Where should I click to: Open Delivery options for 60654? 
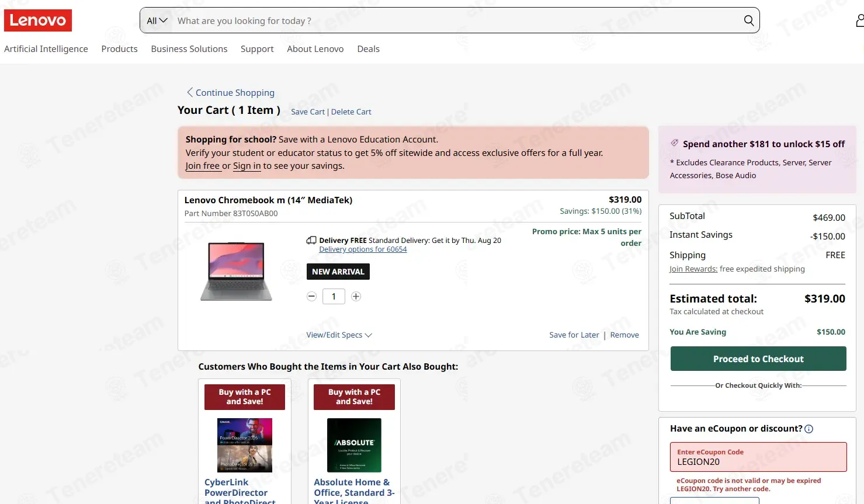tap(363, 249)
